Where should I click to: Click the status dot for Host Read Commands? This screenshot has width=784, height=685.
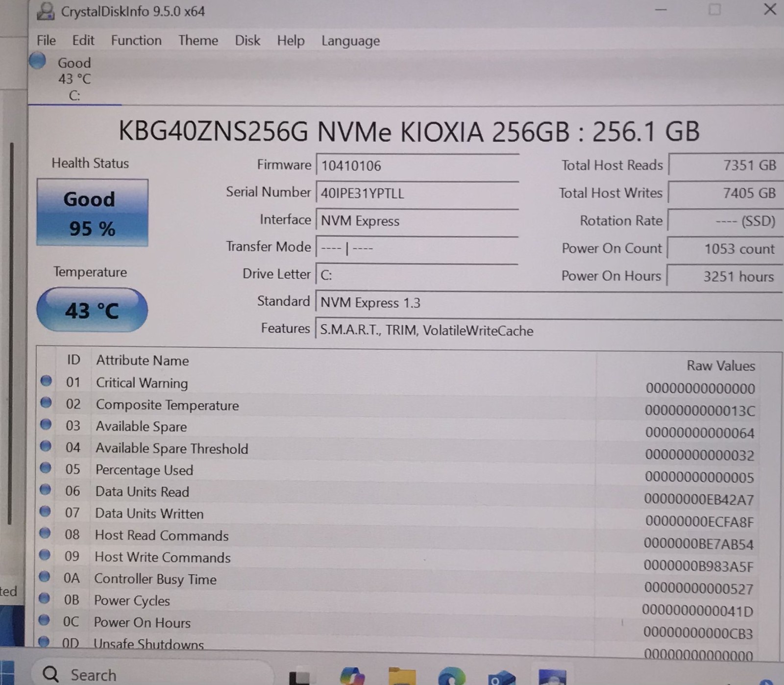(45, 533)
